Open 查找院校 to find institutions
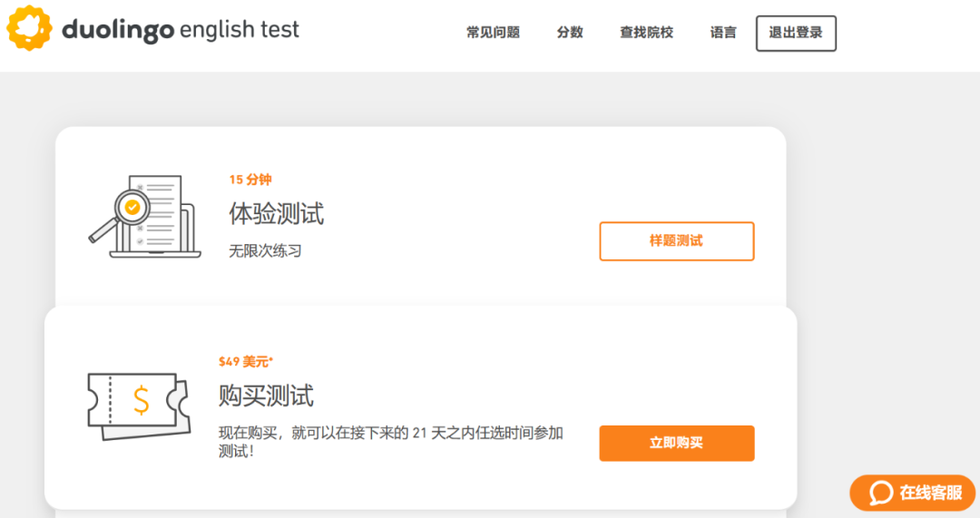Viewport: 980px width, 518px height. pyautogui.click(x=646, y=33)
